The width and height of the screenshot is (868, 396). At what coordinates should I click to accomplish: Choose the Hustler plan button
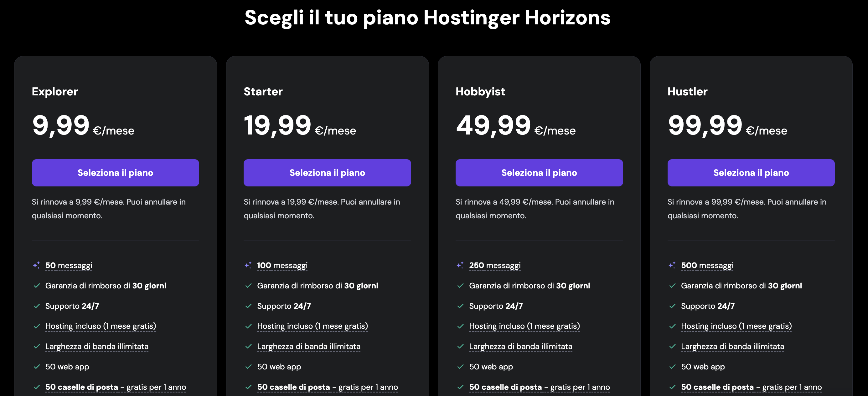[751, 173]
